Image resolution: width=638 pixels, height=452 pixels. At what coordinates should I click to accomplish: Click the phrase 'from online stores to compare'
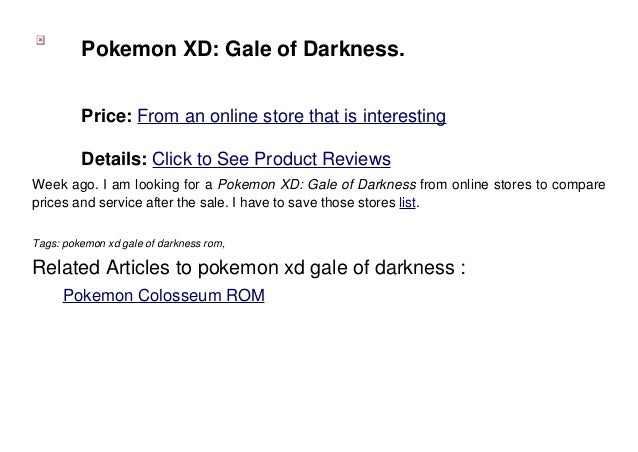point(513,185)
